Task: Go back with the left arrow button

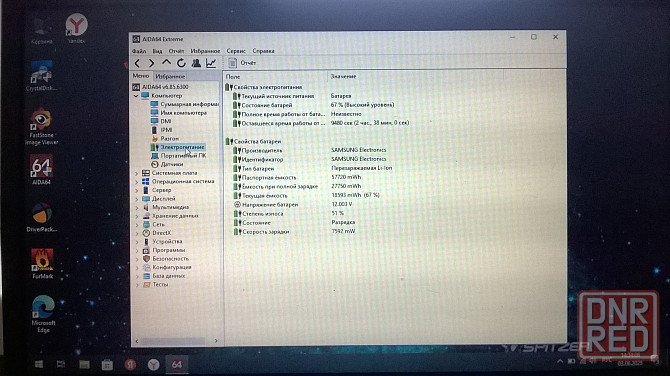Action: tap(137, 63)
